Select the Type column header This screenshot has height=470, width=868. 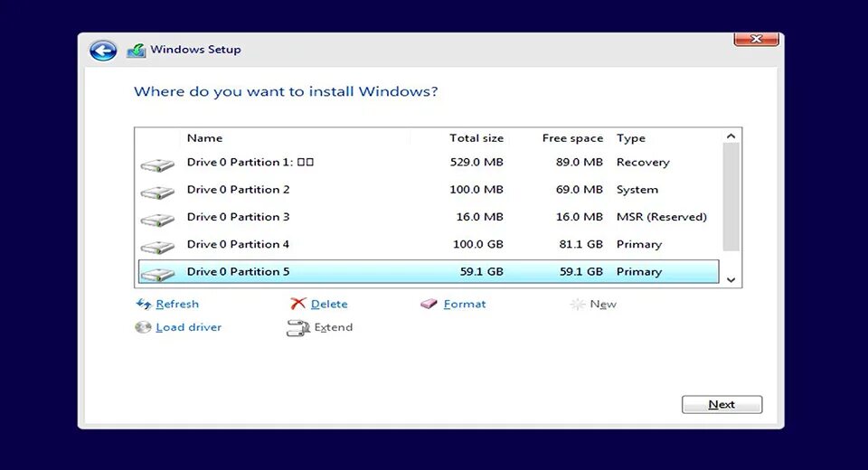tap(631, 138)
